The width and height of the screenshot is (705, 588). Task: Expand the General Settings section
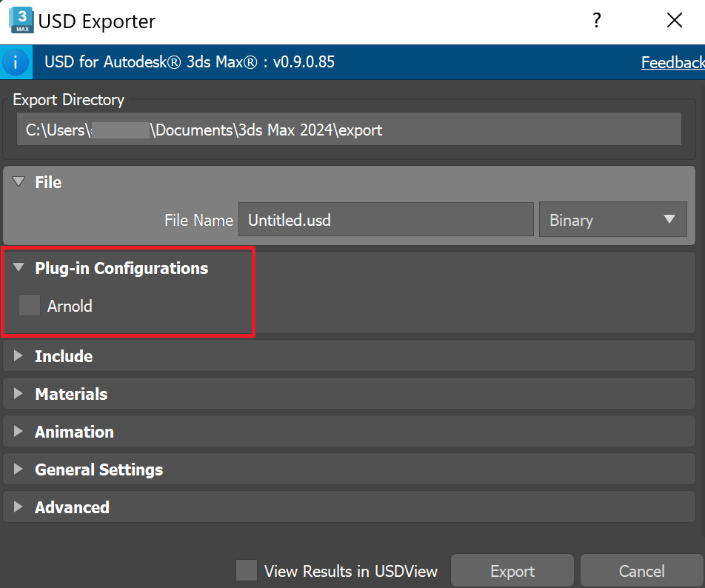pos(18,469)
